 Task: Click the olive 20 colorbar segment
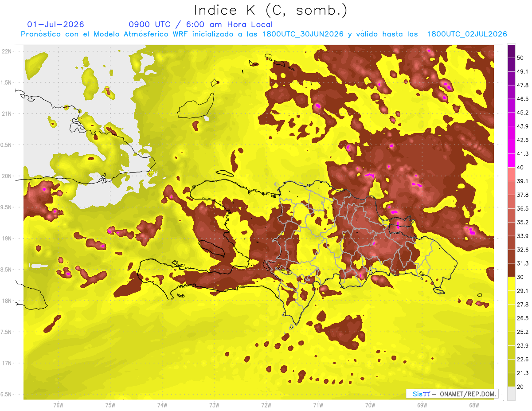point(511,380)
